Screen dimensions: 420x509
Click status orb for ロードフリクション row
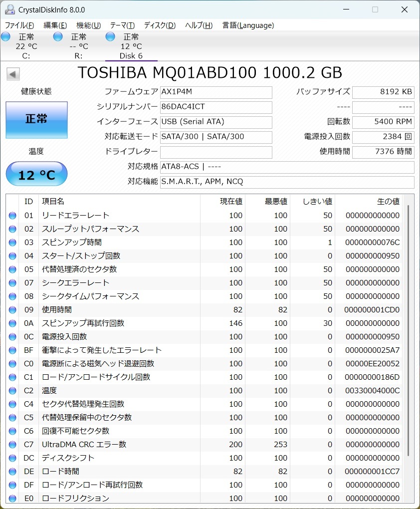12,499
